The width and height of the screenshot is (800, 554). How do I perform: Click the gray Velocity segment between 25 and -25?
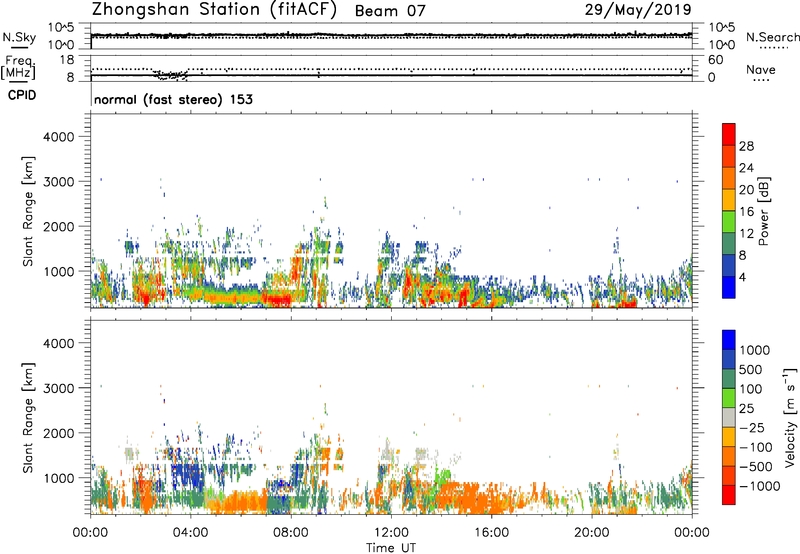pos(729,418)
